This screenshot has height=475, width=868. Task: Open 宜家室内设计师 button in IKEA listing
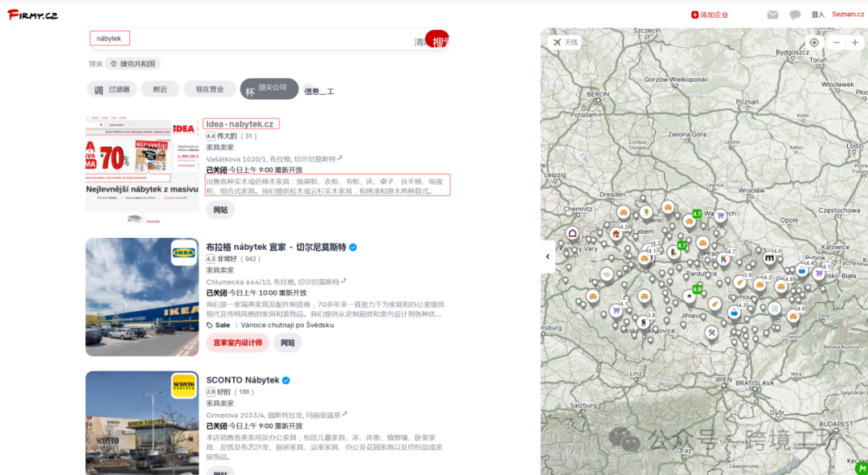point(237,342)
